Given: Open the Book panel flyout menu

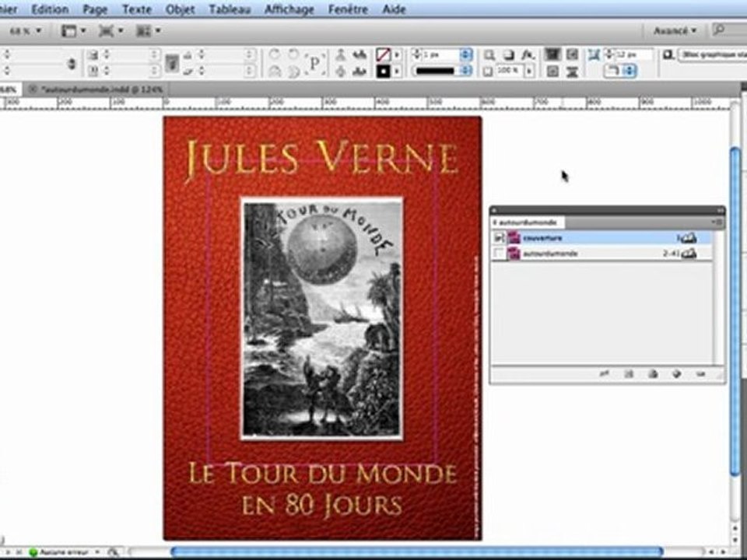Looking at the screenshot, I should [x=717, y=222].
